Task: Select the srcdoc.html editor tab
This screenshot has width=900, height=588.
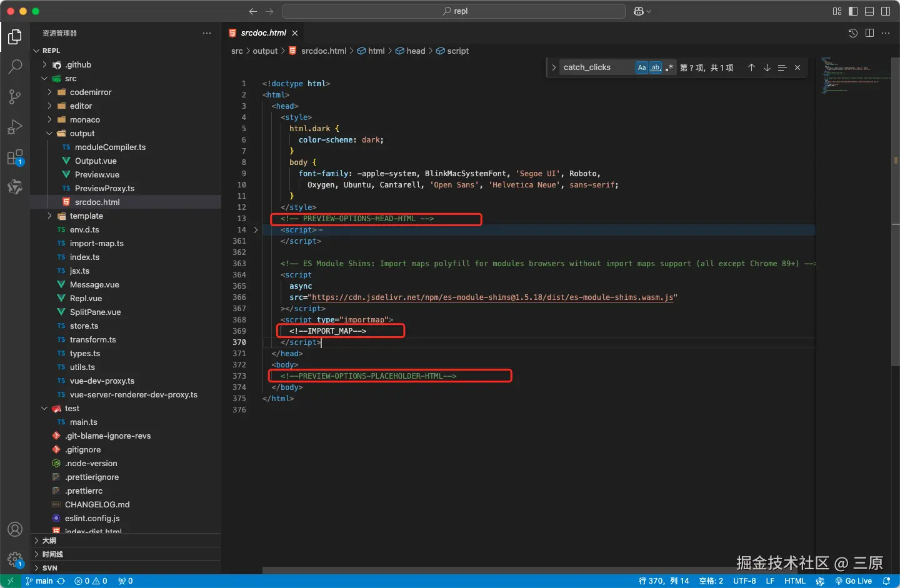Action: 263,33
